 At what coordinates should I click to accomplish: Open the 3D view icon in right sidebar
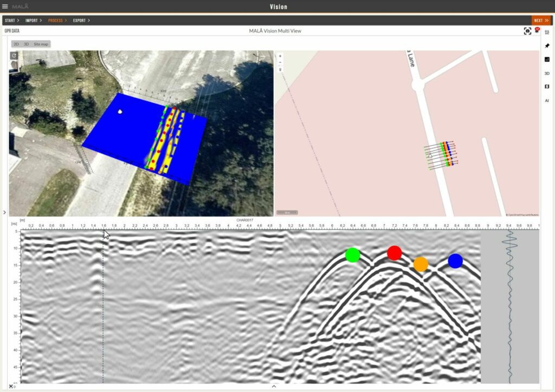(x=547, y=73)
